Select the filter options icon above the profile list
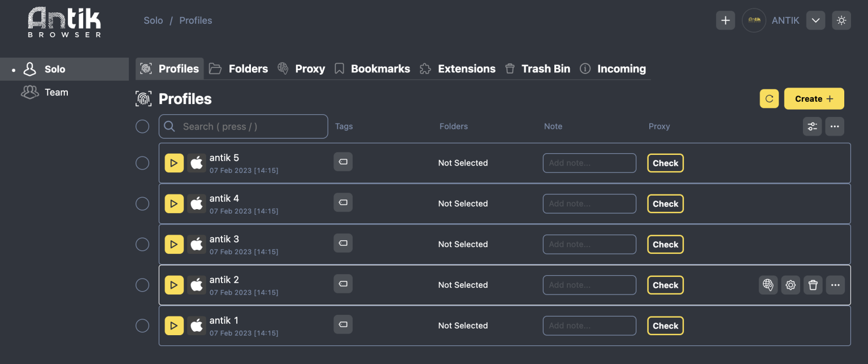This screenshot has width=868, height=364. (x=812, y=126)
